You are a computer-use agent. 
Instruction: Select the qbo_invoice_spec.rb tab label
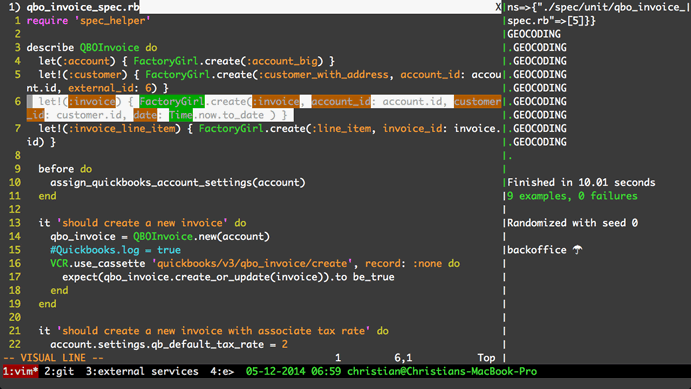[x=82, y=7]
